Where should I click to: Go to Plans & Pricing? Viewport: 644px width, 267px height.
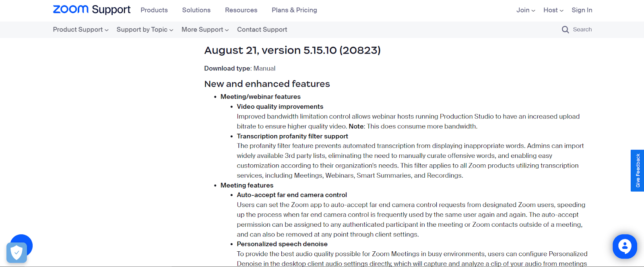coord(294,10)
